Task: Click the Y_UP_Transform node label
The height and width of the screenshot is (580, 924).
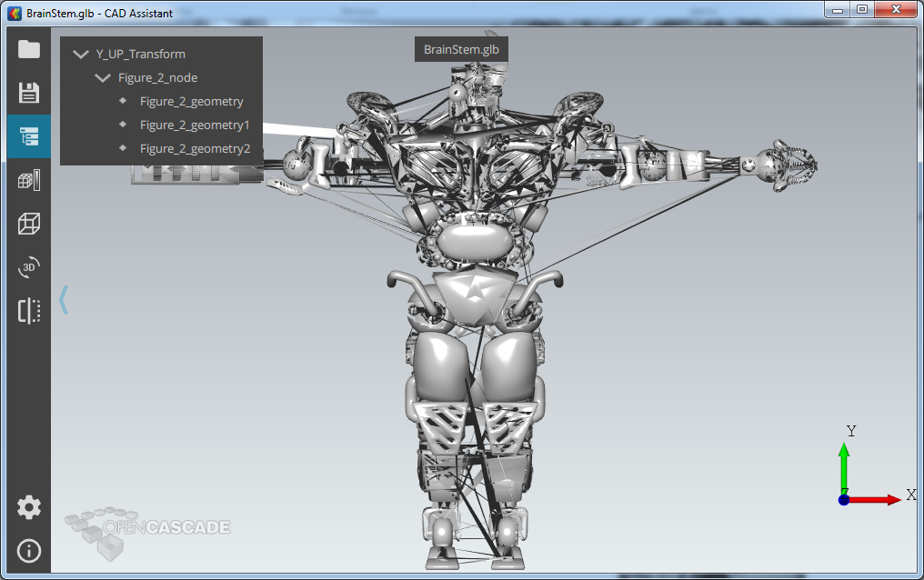Action: pyautogui.click(x=140, y=55)
